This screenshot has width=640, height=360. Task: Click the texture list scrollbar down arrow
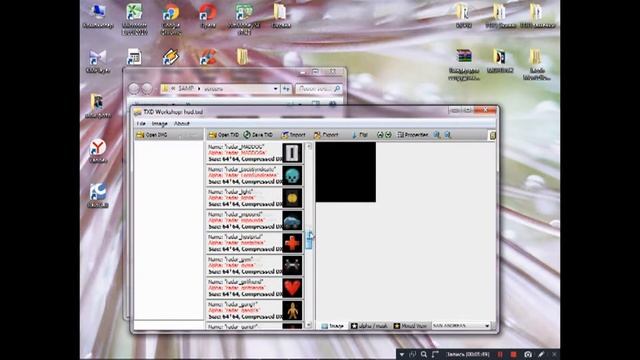(x=309, y=325)
